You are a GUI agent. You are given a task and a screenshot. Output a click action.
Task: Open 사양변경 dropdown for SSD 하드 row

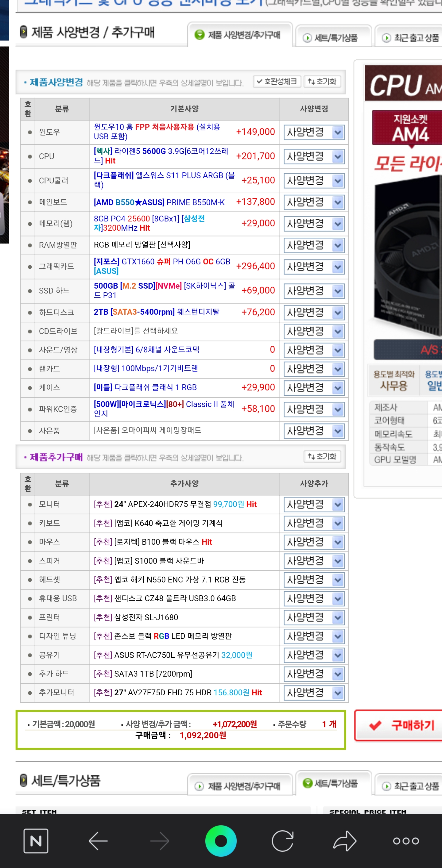point(314,291)
